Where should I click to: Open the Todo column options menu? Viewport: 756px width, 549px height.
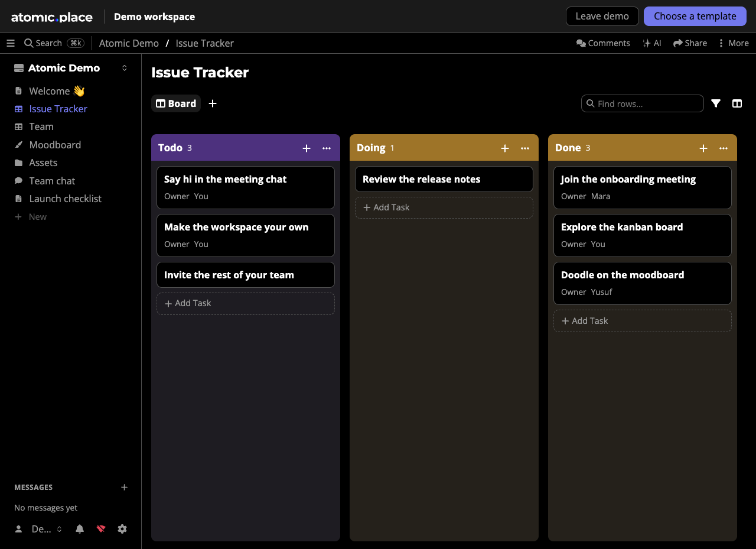(327, 148)
